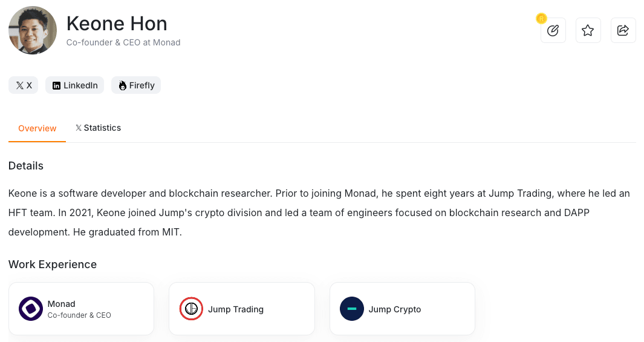Image resolution: width=644 pixels, height=342 pixels.
Task: Open the Jump Crypto company name link
Action: click(x=395, y=309)
